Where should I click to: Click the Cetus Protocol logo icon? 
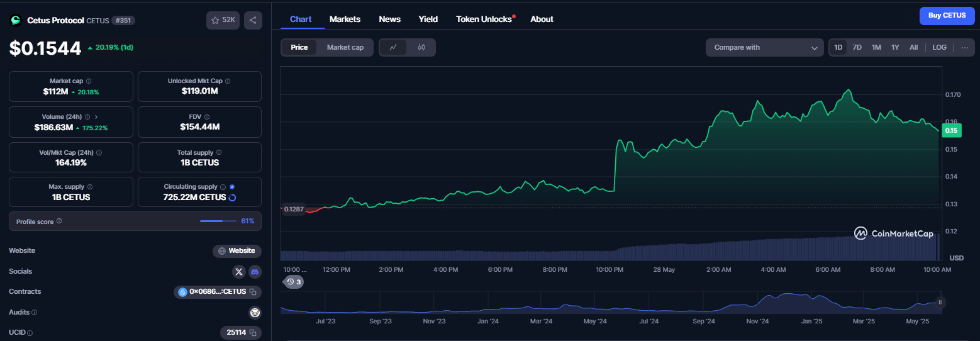[16, 20]
